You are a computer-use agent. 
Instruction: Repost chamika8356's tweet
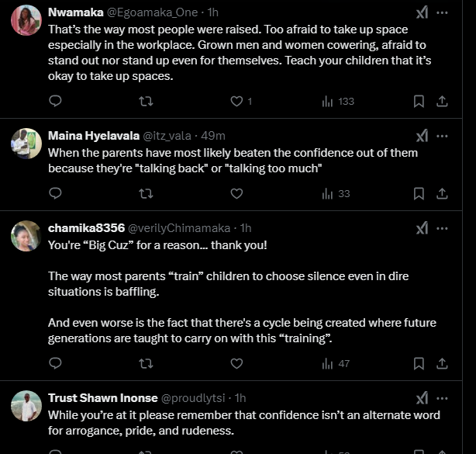click(145, 362)
